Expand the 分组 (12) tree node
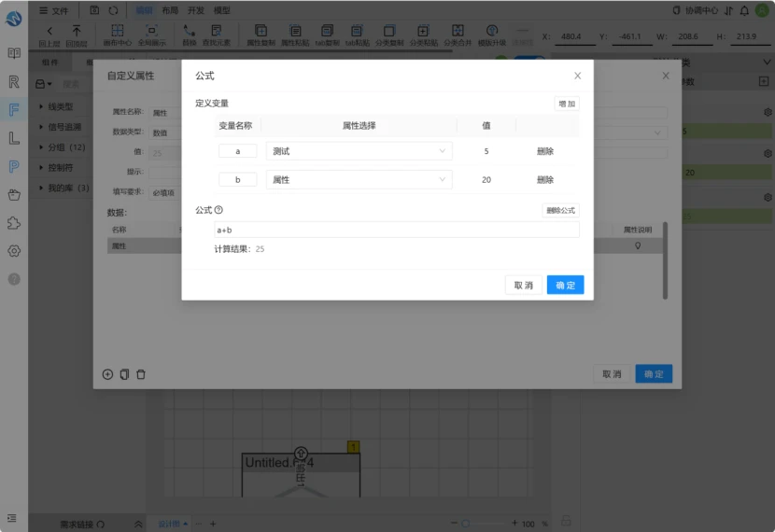The image size is (775, 532). tap(41, 147)
